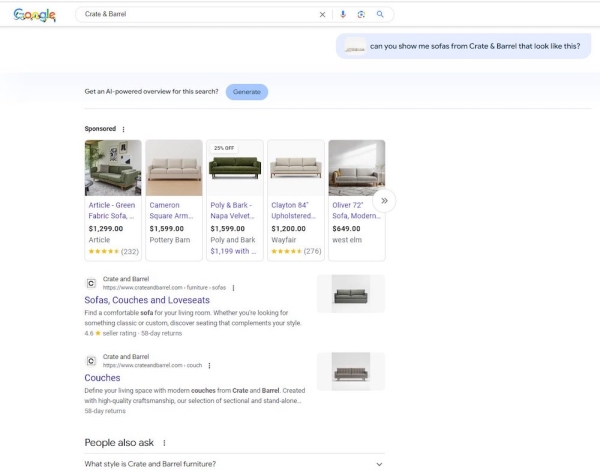600x470 pixels.
Task: Expand 'What style is Crate and Barrel furniture?'
Action: [379, 463]
